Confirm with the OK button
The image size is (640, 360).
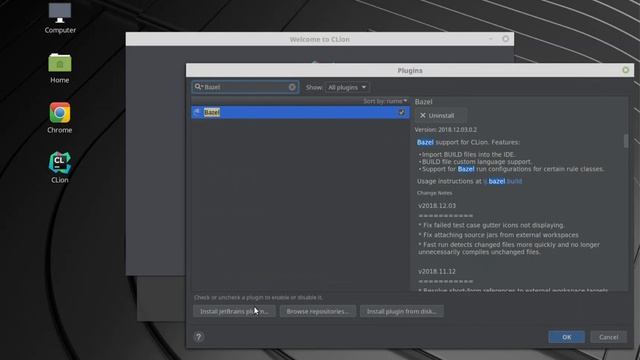[x=567, y=337]
